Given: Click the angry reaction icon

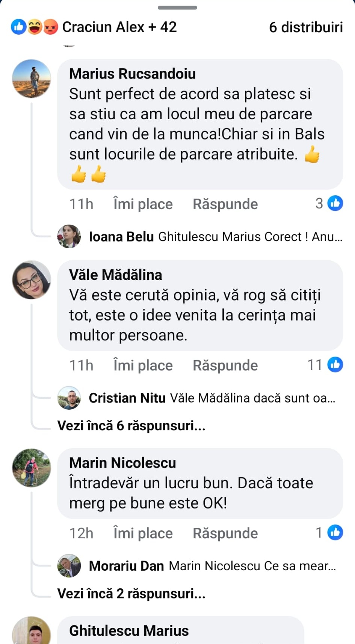Looking at the screenshot, I should point(51,27).
